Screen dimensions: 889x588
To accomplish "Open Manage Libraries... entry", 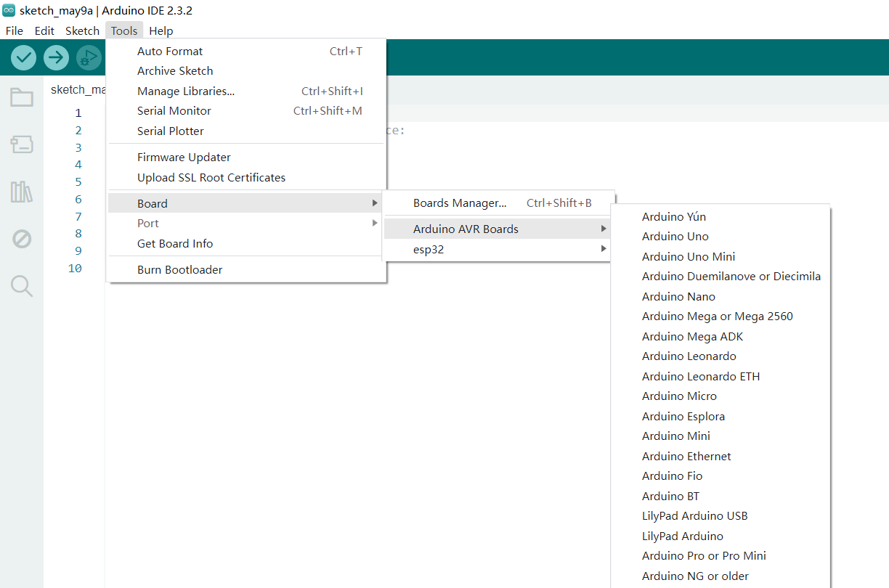I will tap(246, 91).
